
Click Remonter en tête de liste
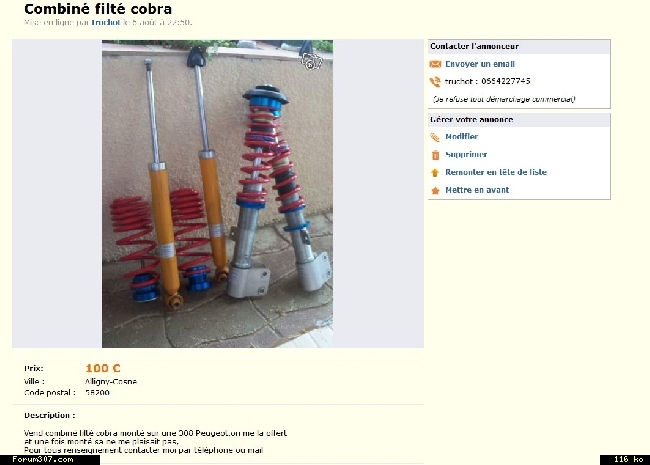click(496, 172)
